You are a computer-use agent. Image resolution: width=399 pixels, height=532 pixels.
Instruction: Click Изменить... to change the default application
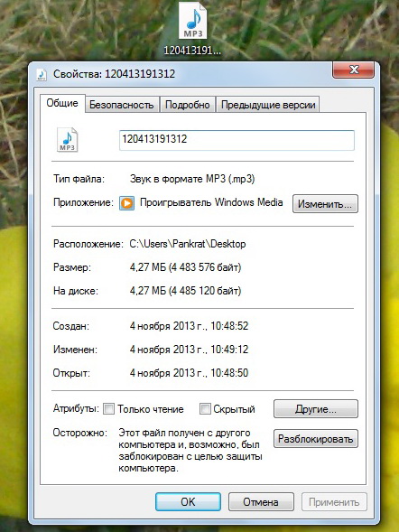point(325,204)
